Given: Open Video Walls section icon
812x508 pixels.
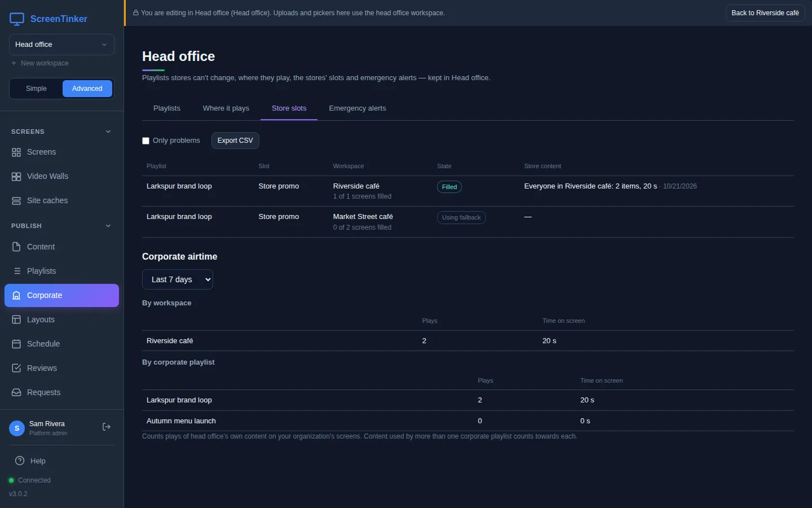Looking at the screenshot, I should [x=16, y=177].
